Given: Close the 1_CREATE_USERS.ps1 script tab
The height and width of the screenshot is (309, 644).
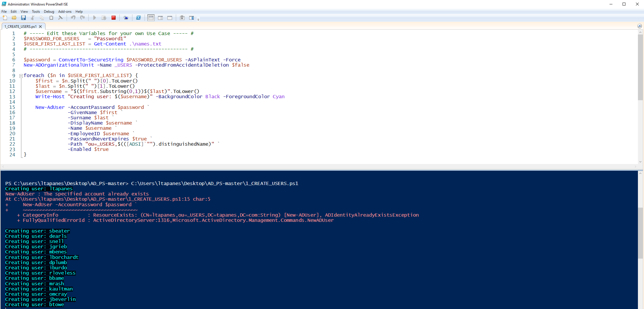Looking at the screenshot, I should [x=40, y=26].
